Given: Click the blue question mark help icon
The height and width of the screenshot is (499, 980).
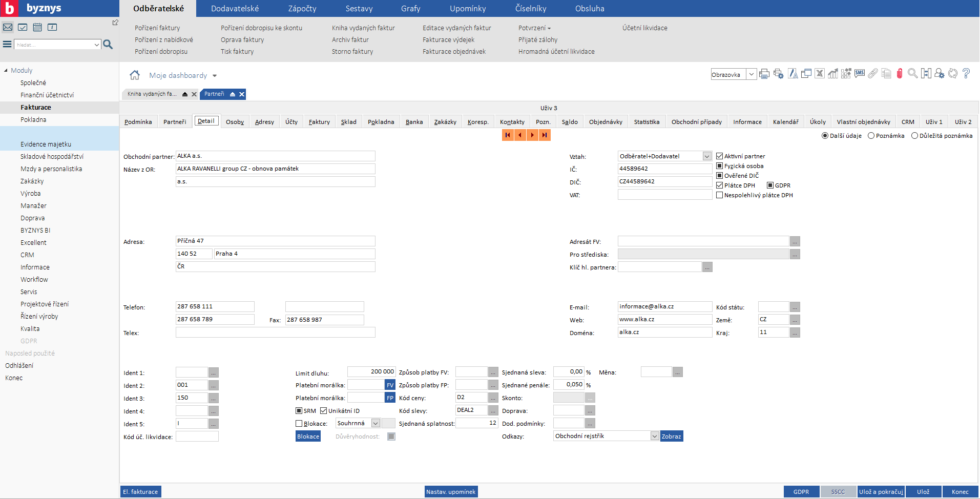Looking at the screenshot, I should pyautogui.click(x=966, y=74).
